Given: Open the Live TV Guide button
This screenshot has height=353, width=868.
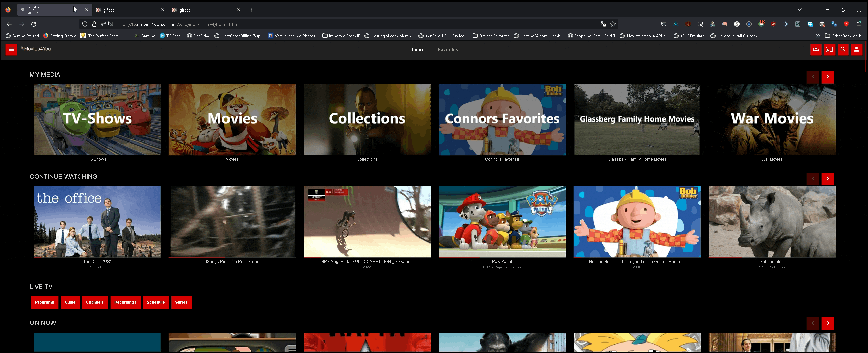Looking at the screenshot, I should (x=70, y=302).
